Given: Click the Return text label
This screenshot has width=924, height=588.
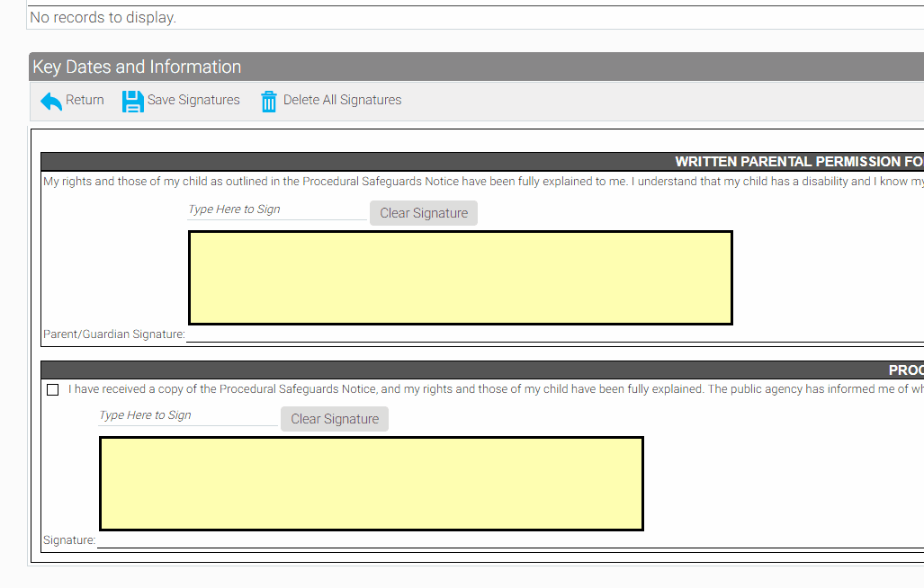Looking at the screenshot, I should [85, 100].
